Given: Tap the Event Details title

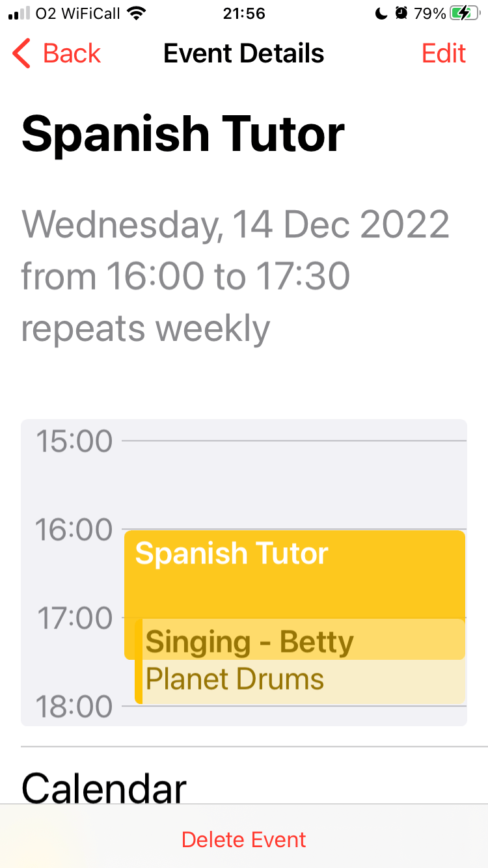Looking at the screenshot, I should [x=244, y=53].
